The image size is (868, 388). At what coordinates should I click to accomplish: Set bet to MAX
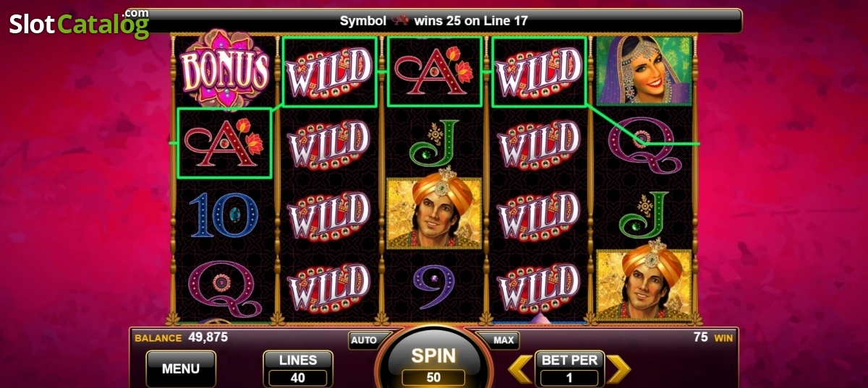pos(503,340)
